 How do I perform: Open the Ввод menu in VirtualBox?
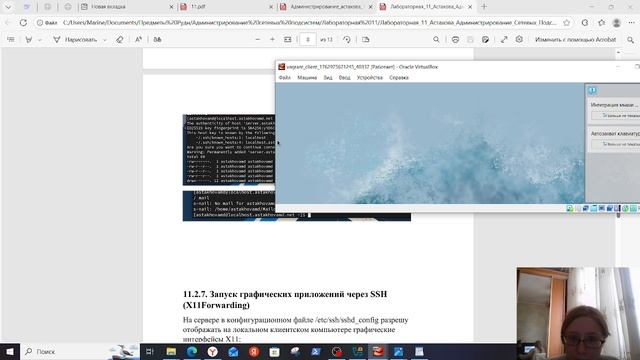344,78
